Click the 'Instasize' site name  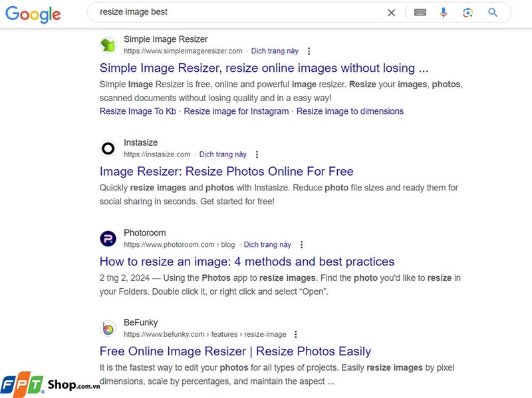point(140,142)
